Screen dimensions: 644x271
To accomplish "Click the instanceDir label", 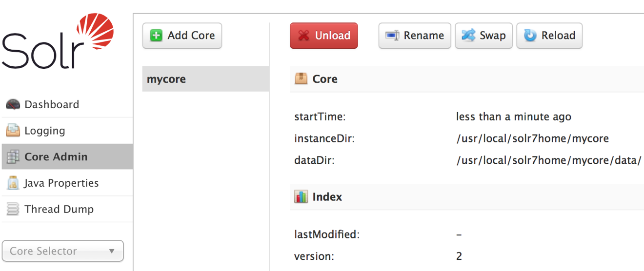I will coord(324,139).
